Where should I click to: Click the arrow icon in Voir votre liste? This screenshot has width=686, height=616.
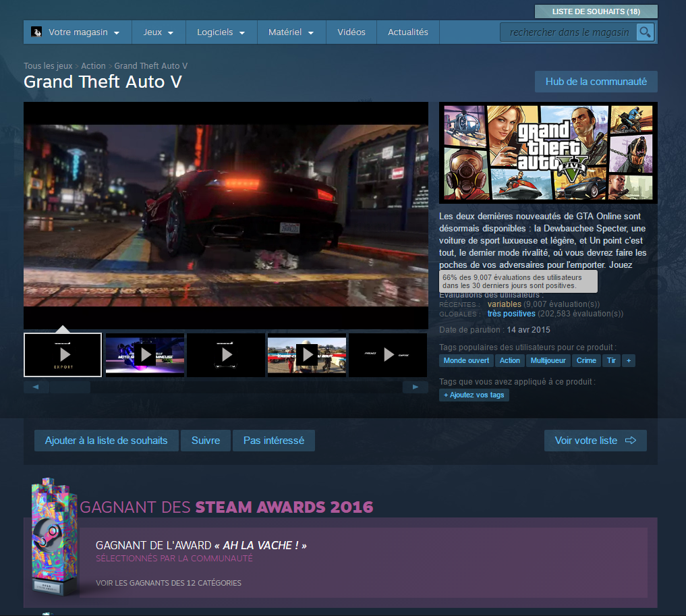point(631,440)
